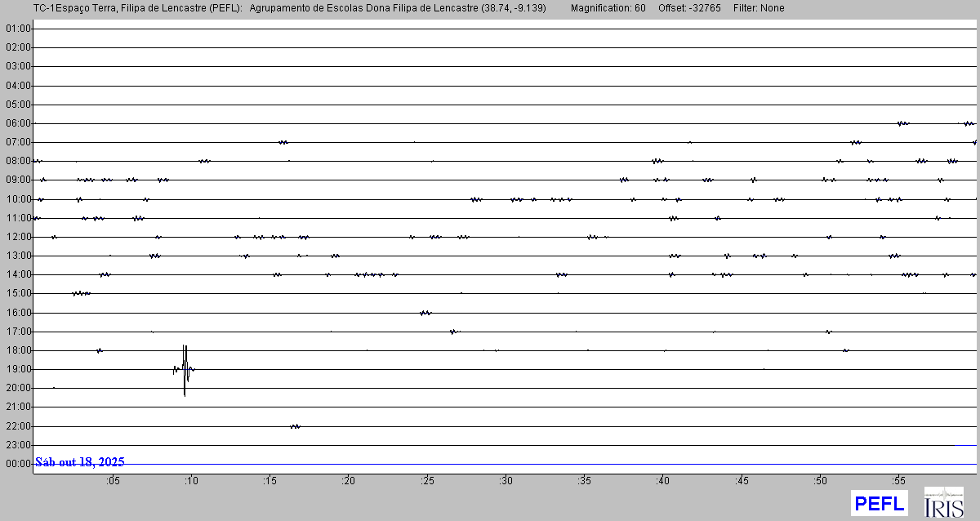This screenshot has width=980, height=521.
Task: Click the :55 minute axis marker
Action: click(898, 481)
